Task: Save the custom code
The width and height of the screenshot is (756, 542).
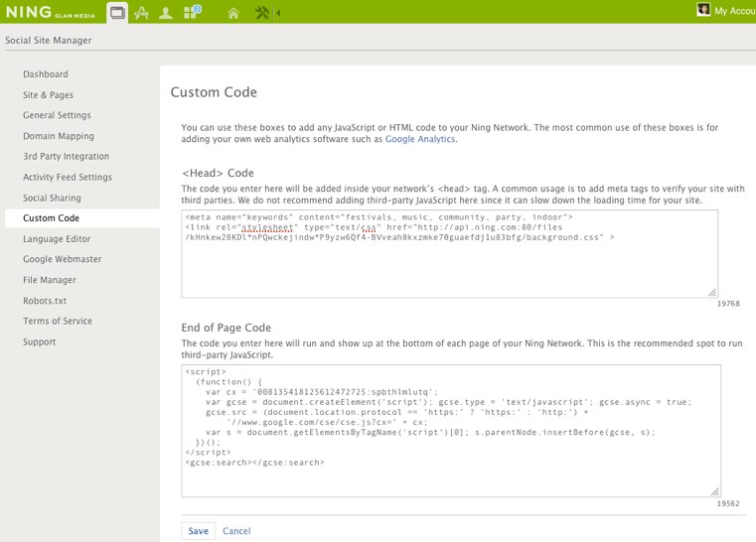Action: (x=198, y=531)
